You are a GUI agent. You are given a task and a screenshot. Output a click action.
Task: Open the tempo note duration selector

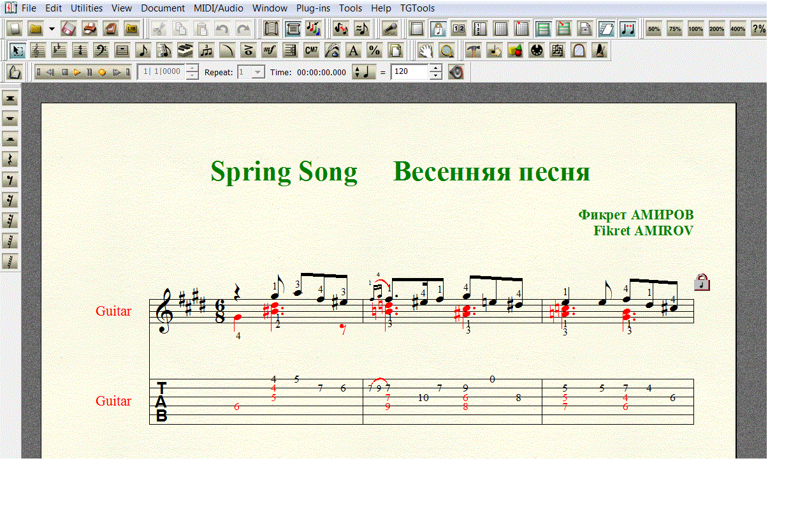coord(364,72)
